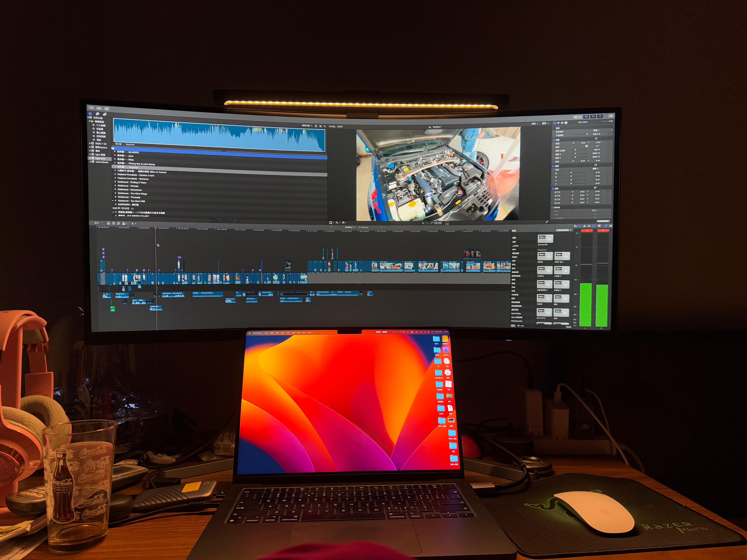Toggle browser panel visibility button in toolbar

pos(586,116)
